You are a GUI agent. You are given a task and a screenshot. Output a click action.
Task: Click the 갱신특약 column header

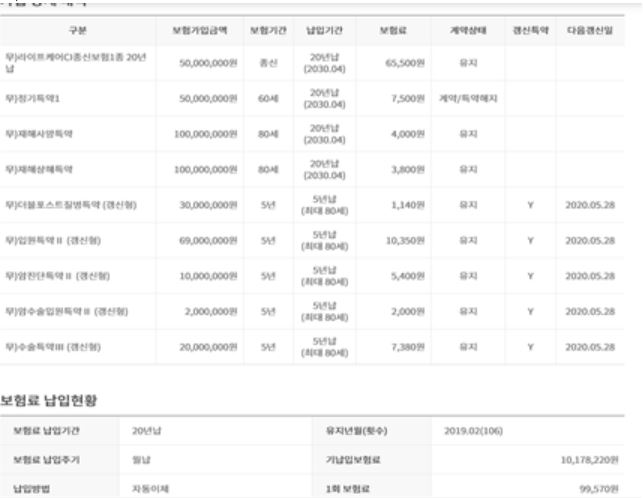[531, 30]
